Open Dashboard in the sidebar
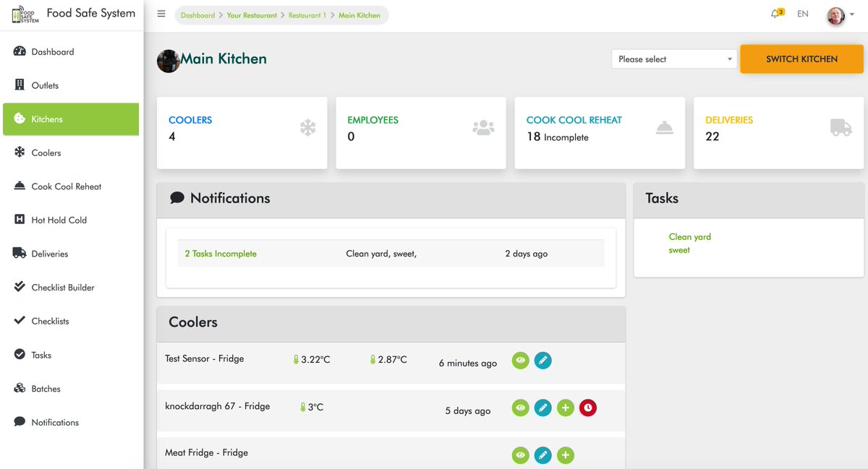This screenshot has width=868, height=469. (x=71, y=52)
